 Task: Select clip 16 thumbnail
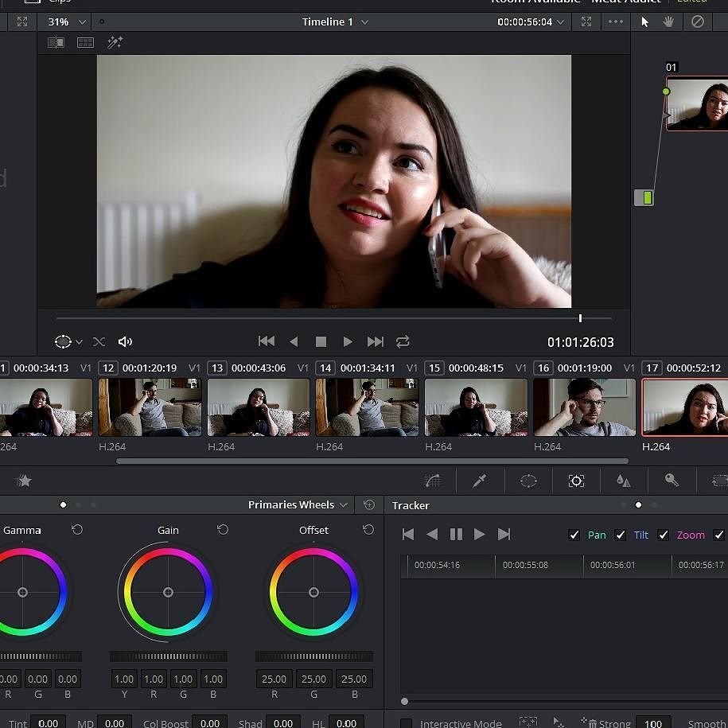pos(585,407)
